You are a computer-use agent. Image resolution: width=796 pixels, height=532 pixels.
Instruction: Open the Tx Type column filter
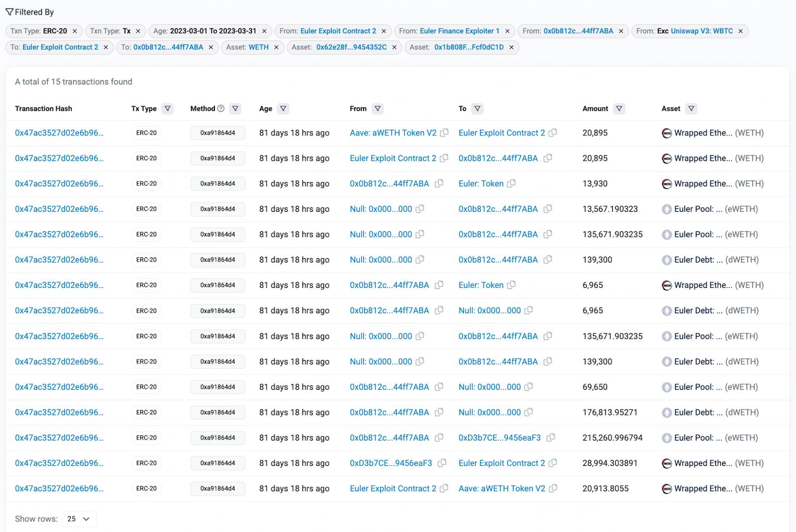168,108
